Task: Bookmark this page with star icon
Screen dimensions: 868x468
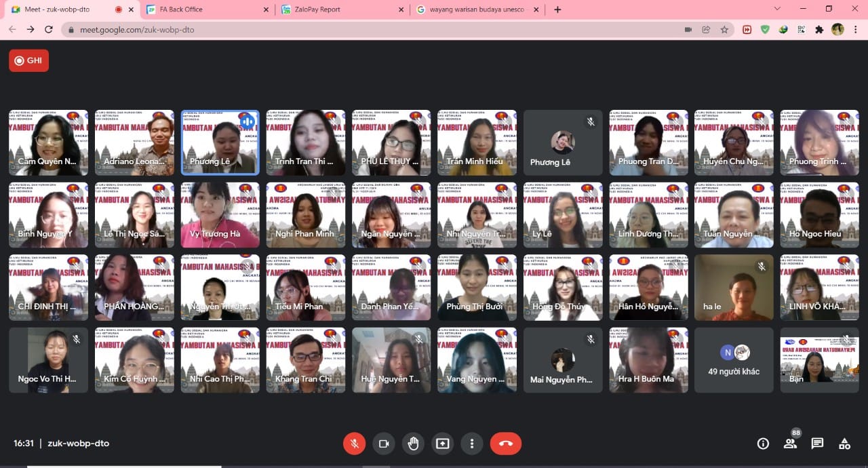Action: (724, 30)
